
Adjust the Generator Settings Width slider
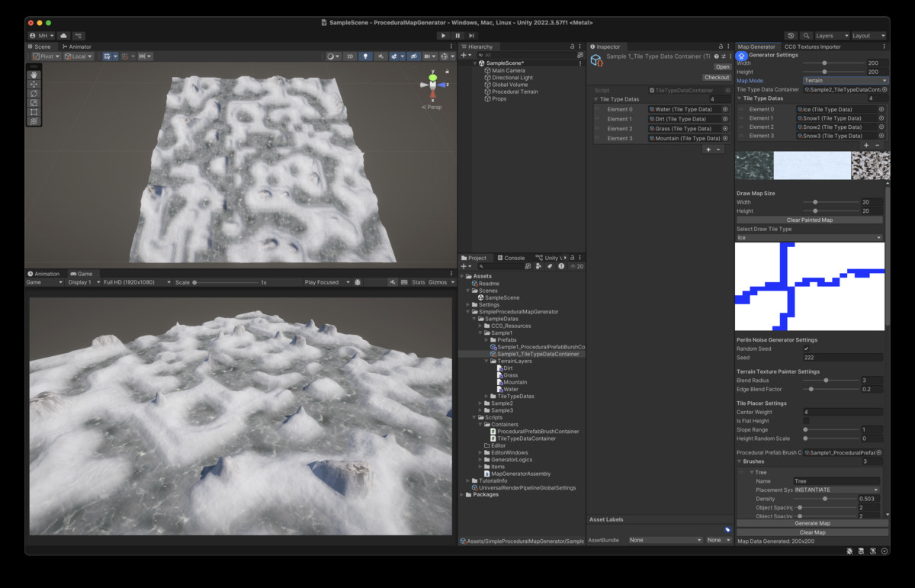coord(833,63)
